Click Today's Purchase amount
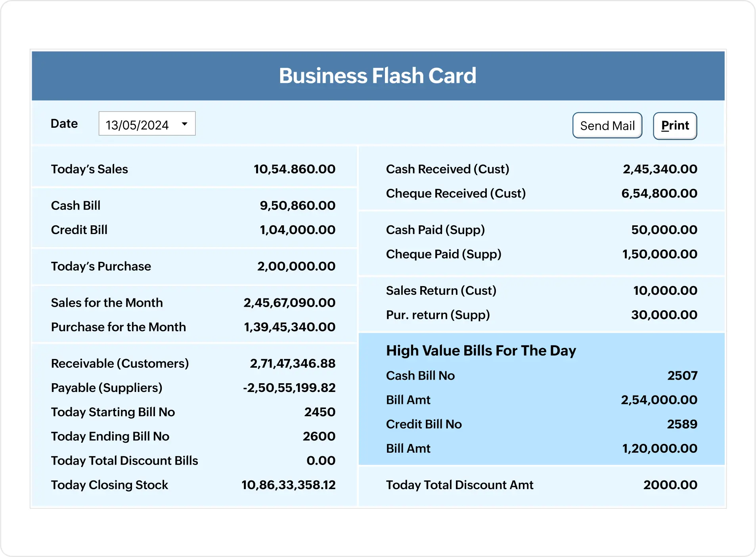This screenshot has height=557, width=756. (x=296, y=266)
